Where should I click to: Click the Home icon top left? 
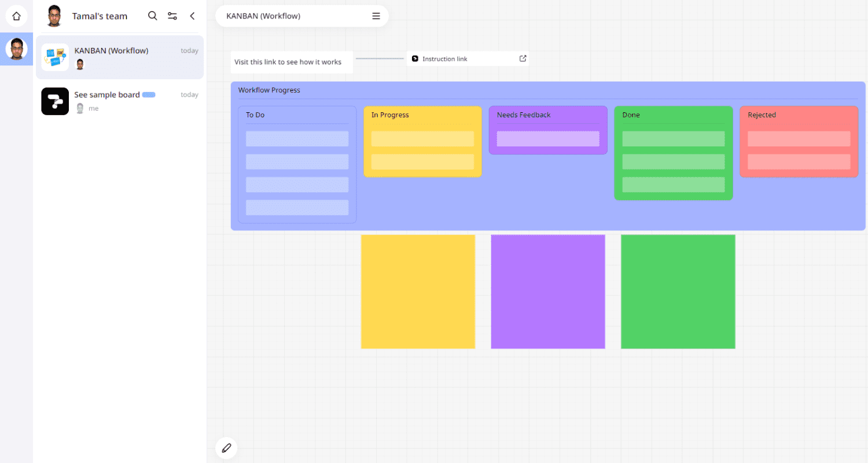click(x=16, y=16)
